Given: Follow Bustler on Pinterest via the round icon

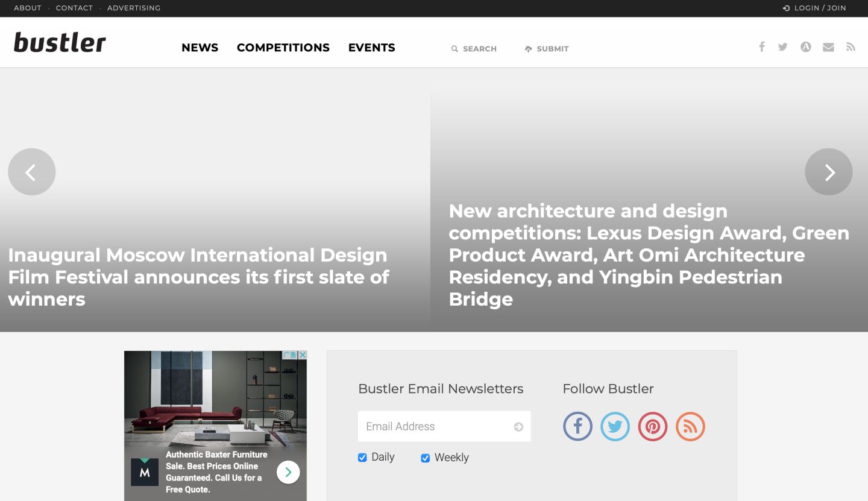Looking at the screenshot, I should tap(653, 427).
